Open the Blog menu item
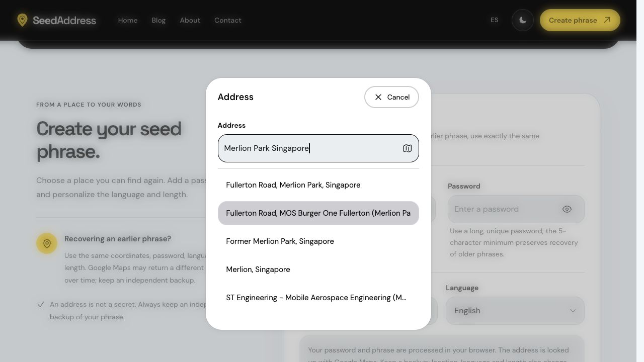This screenshot has width=644, height=362. pyautogui.click(x=158, y=20)
